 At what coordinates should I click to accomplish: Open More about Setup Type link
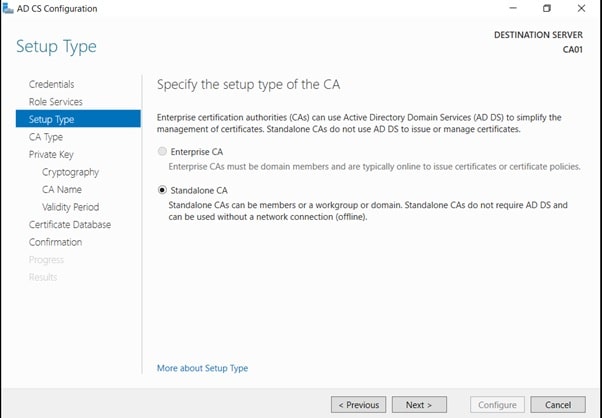click(x=202, y=368)
